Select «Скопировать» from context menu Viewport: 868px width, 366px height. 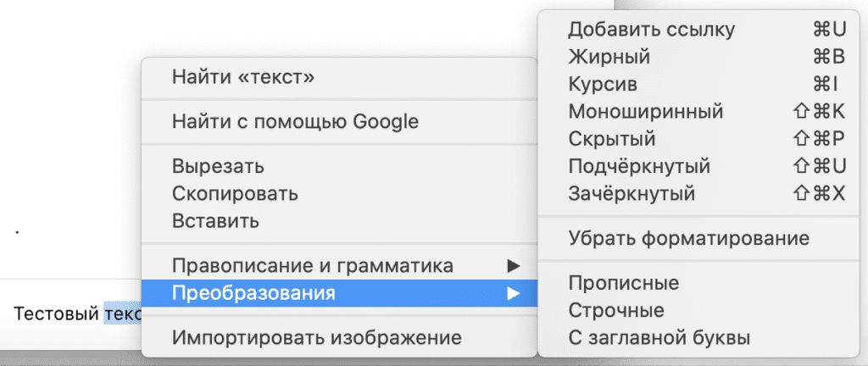[235, 193]
